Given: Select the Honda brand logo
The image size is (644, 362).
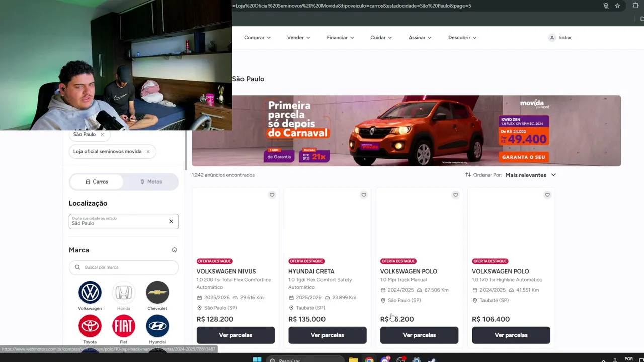Looking at the screenshot, I should pyautogui.click(x=123, y=292).
